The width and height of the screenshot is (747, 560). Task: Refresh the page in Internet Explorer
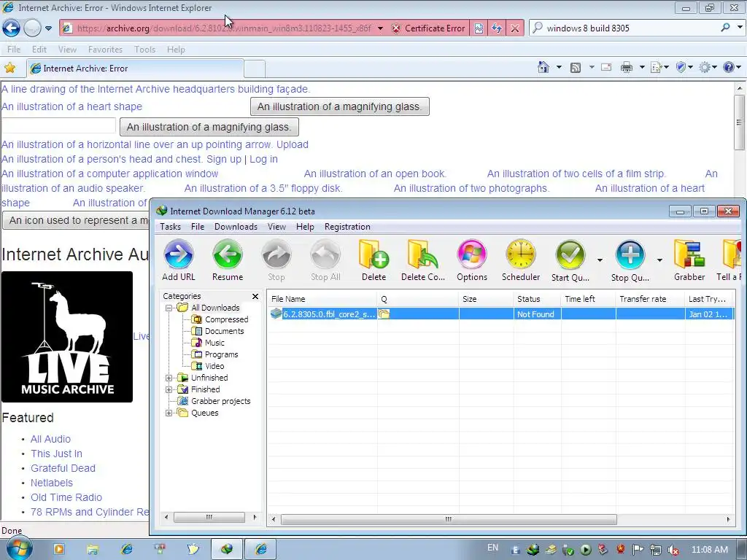(x=497, y=28)
